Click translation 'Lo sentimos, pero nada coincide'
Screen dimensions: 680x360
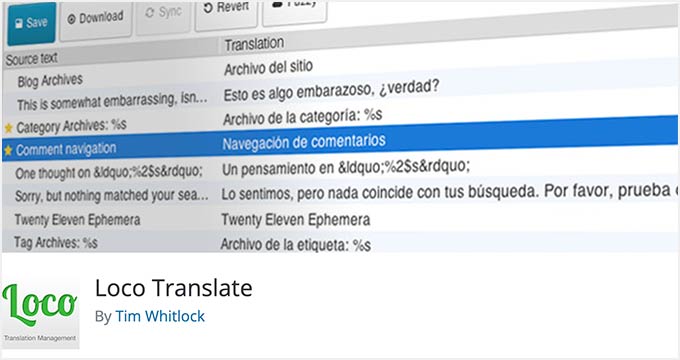pyautogui.click(x=450, y=191)
